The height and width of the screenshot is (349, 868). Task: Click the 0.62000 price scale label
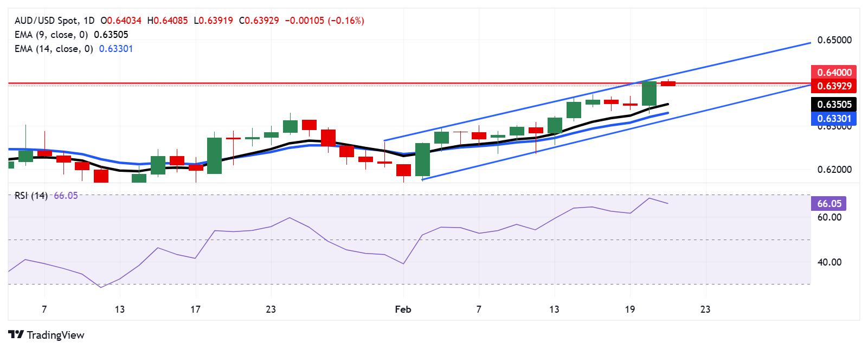click(834, 170)
